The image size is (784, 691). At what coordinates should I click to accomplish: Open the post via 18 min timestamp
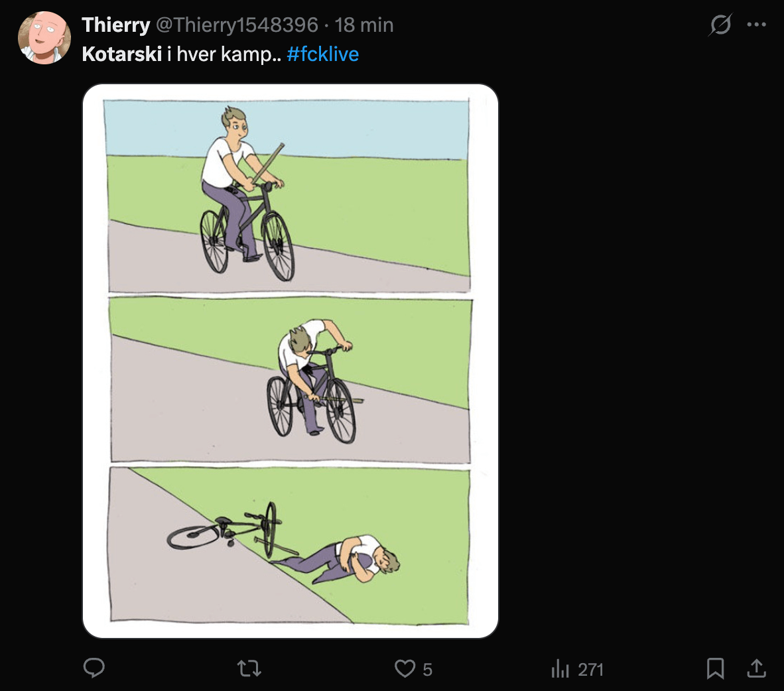click(364, 25)
